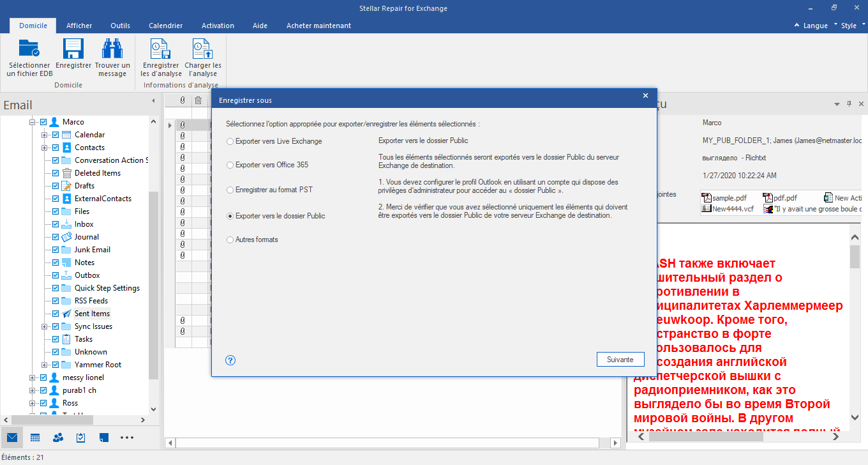This screenshot has width=868, height=465.
Task: Select Autres formats option
Action: click(x=252, y=240)
